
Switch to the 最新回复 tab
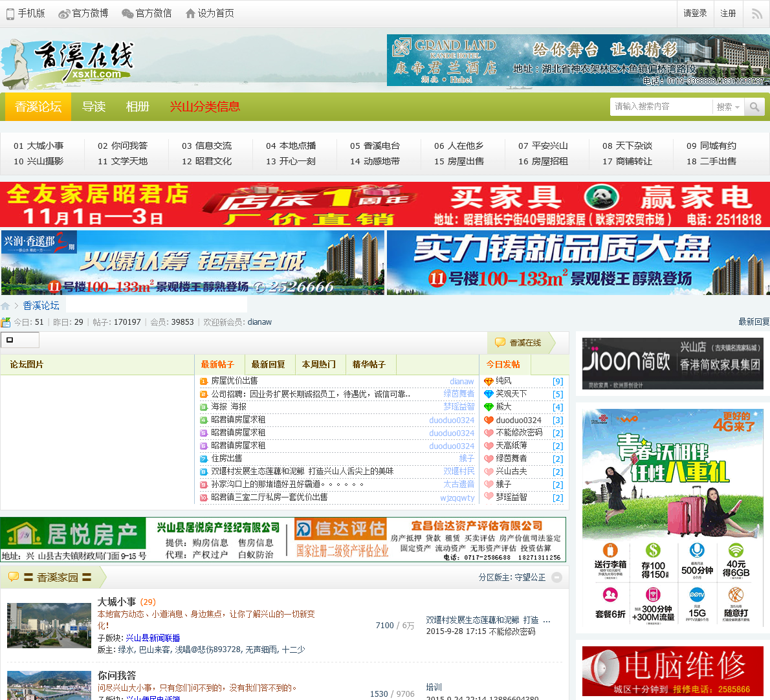[x=268, y=364]
